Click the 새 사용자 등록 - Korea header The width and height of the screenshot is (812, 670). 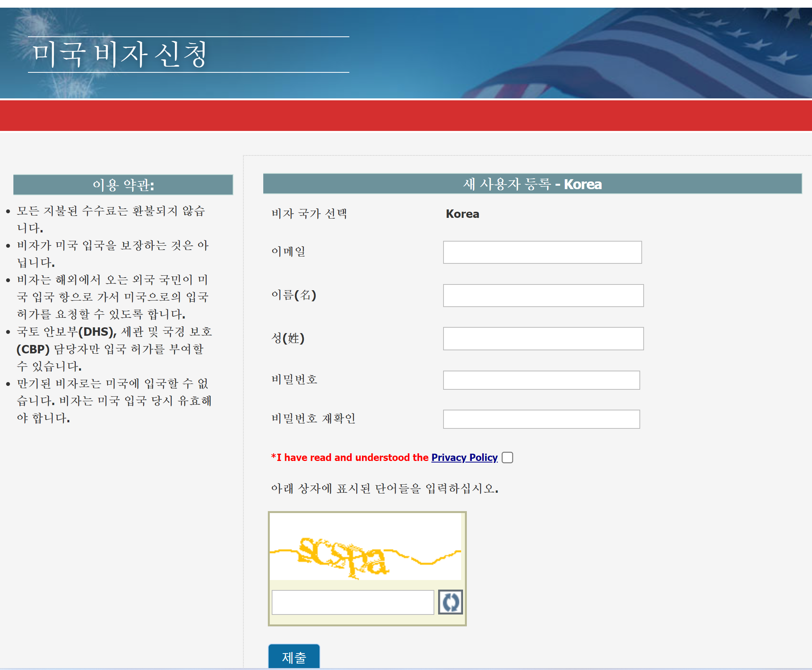point(532,184)
